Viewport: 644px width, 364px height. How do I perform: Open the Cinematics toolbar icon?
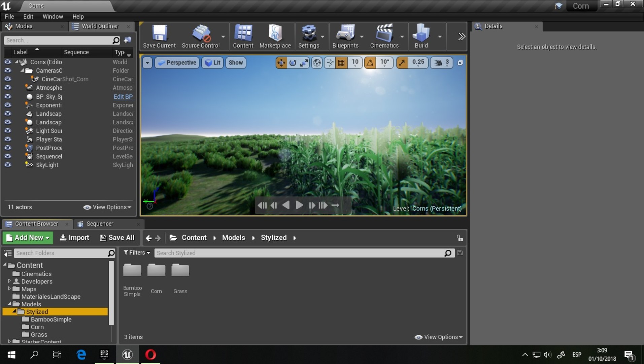(384, 36)
